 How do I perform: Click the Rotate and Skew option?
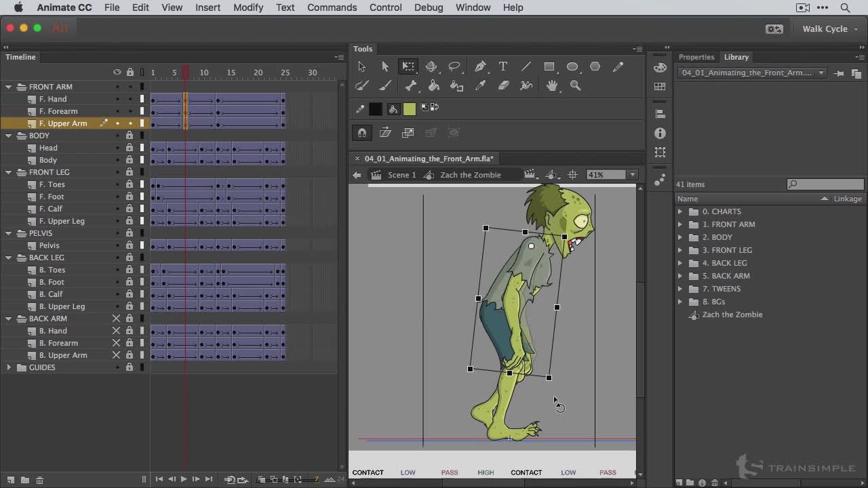pos(385,133)
